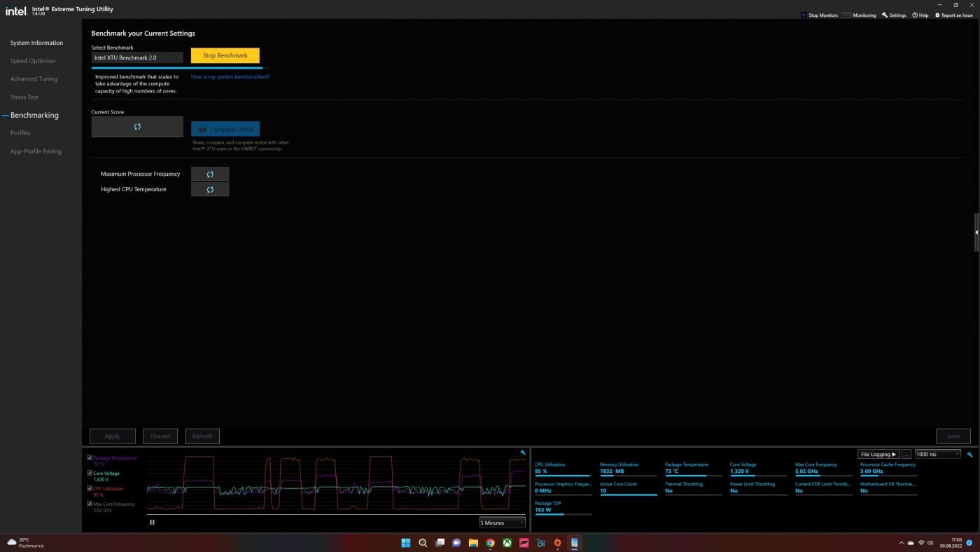This screenshot has height=552, width=980.
Task: Open the orange circular app in taskbar
Action: click(x=557, y=543)
